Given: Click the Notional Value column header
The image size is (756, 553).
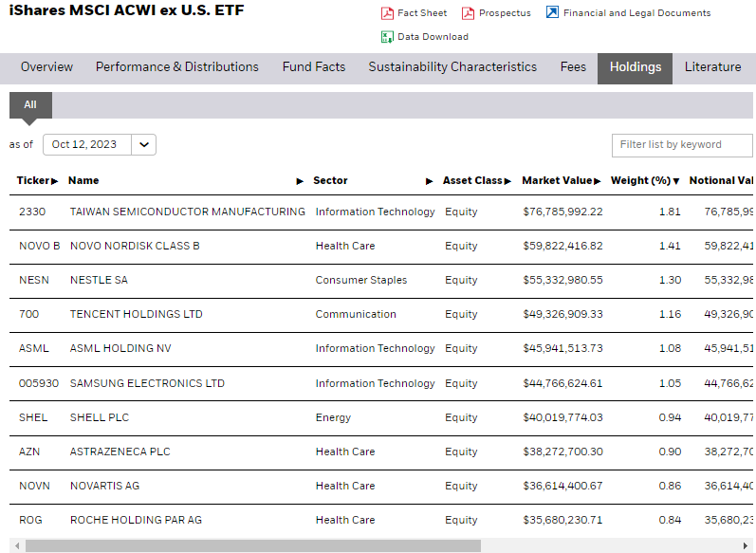Looking at the screenshot, I should 721,180.
